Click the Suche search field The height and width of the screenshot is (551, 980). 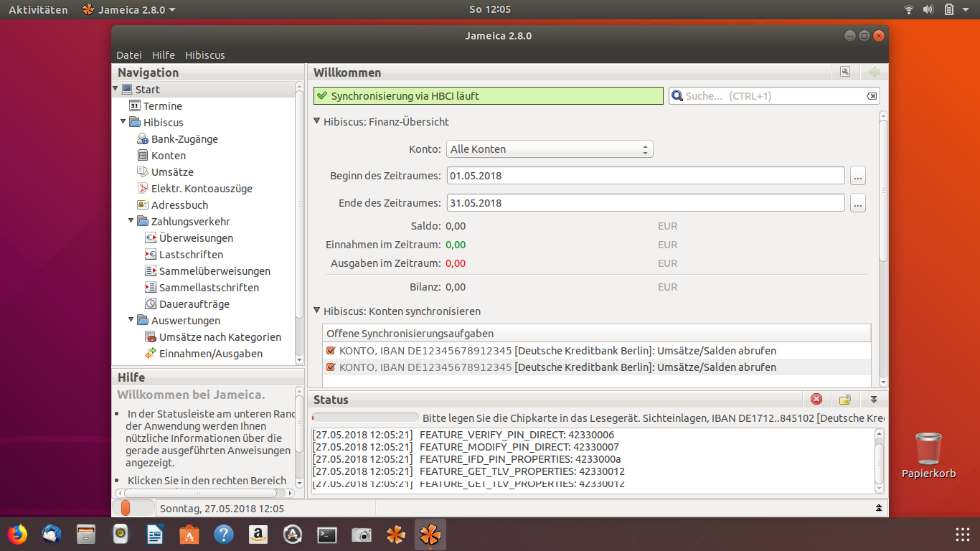[x=774, y=96]
